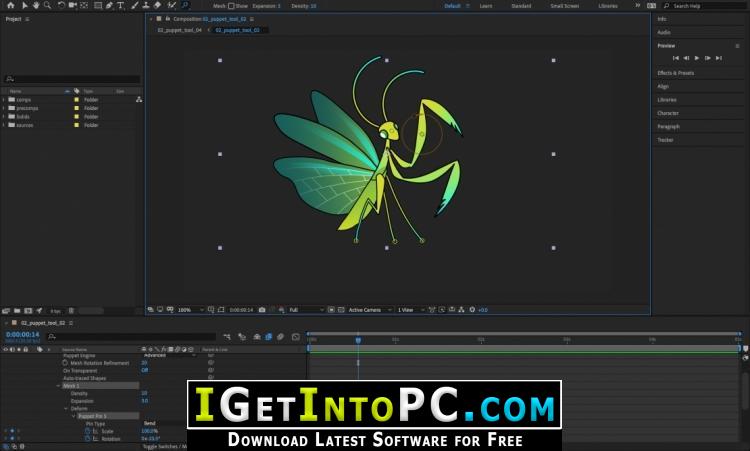The width and height of the screenshot is (750, 451).
Task: Toggle the Mesh Rotation Refinement stopwatch
Action: point(64,363)
